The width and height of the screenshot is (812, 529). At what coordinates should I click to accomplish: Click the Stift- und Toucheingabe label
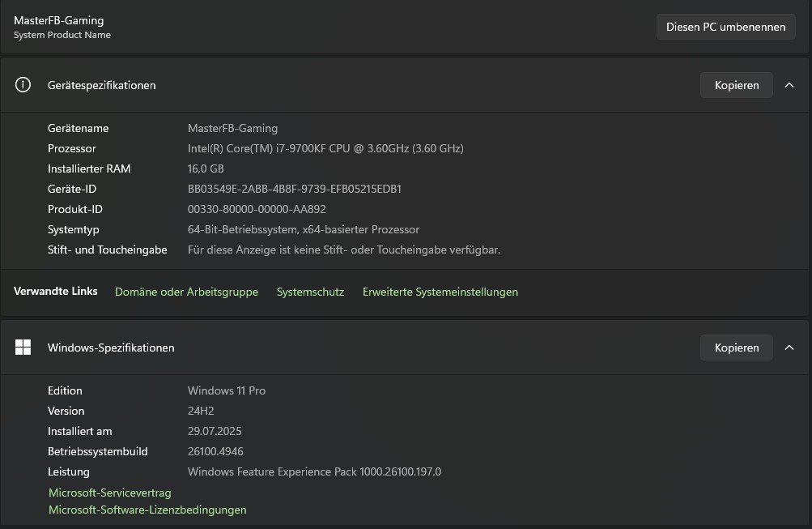click(107, 250)
